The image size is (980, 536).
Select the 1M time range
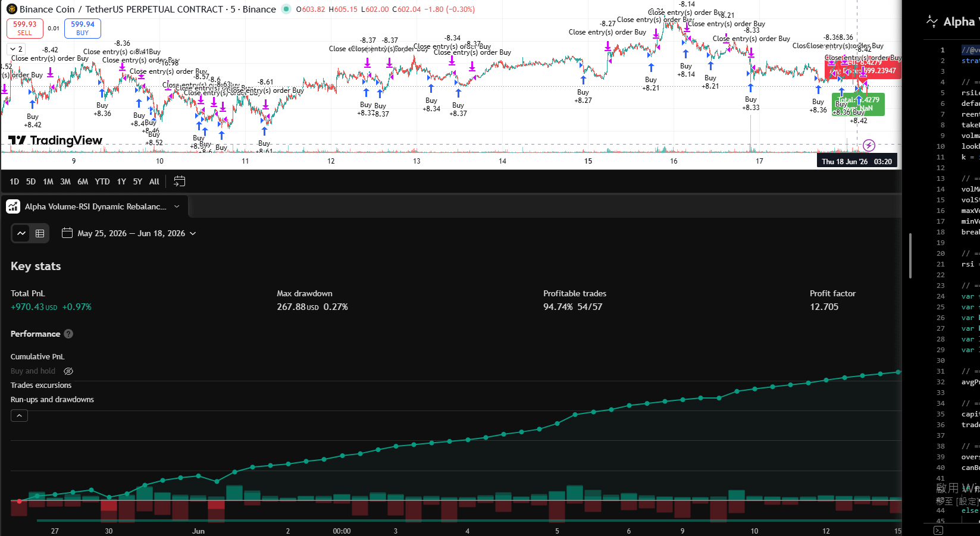coord(48,181)
